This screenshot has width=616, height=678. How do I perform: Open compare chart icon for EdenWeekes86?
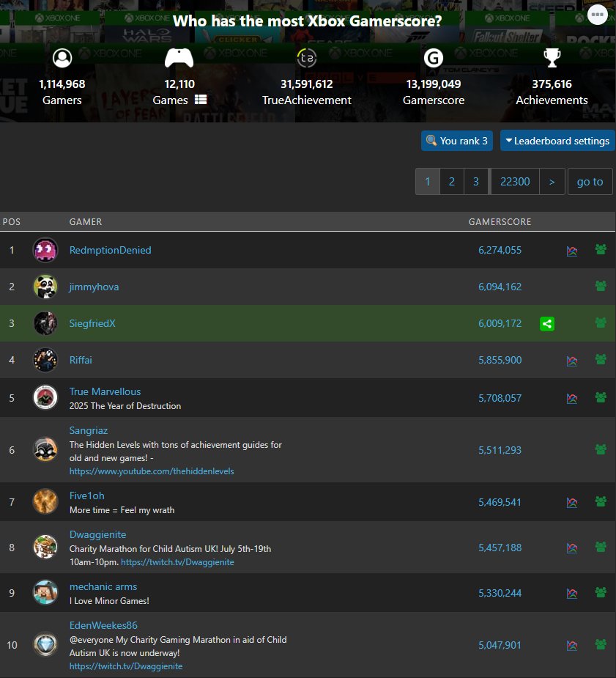(x=572, y=646)
